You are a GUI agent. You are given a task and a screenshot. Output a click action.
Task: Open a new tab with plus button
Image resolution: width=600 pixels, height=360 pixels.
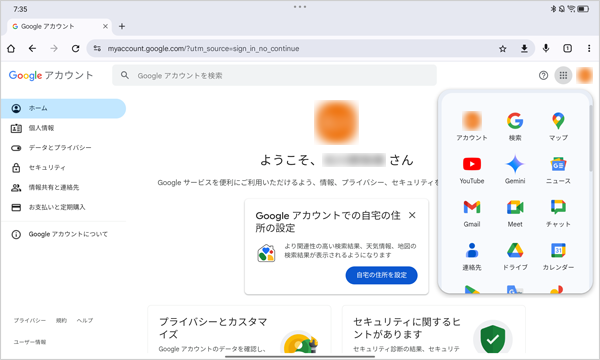[x=122, y=26]
